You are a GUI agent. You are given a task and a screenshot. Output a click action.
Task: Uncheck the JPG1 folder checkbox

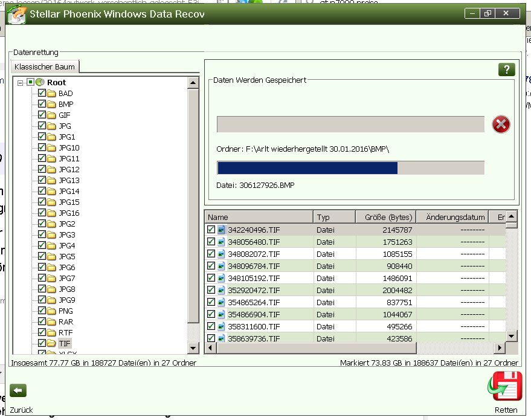click(x=42, y=136)
